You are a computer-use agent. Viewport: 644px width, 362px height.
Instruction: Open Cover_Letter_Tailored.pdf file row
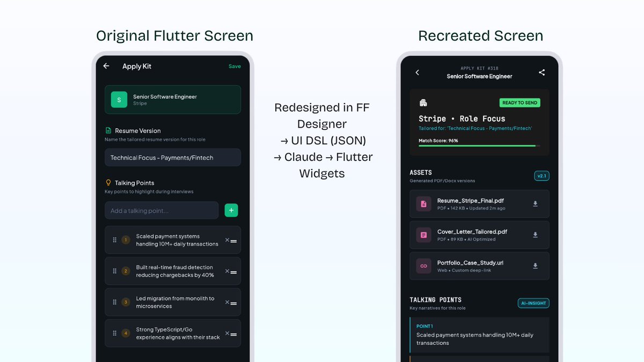(479, 235)
